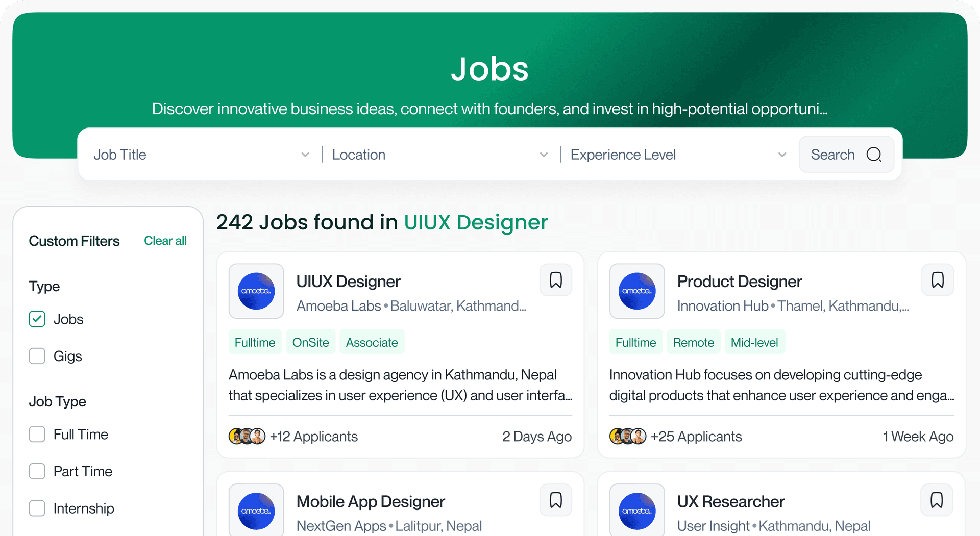
Task: Click the Clear all link
Action: [165, 241]
